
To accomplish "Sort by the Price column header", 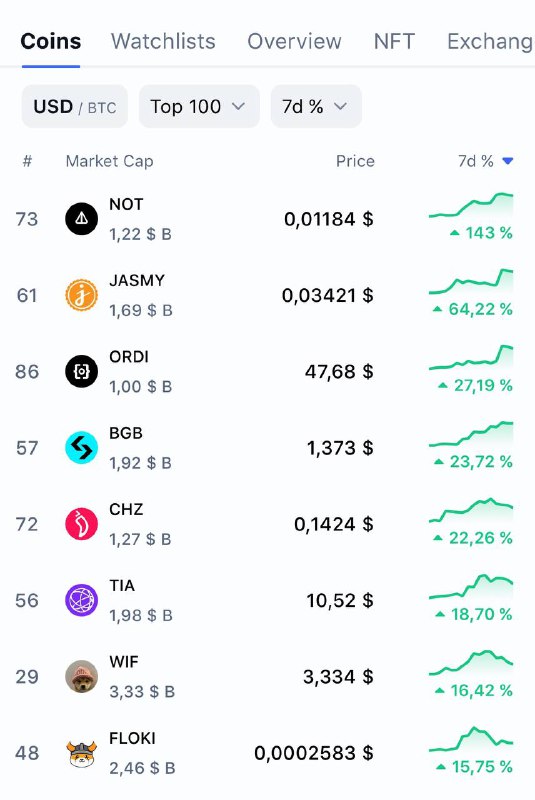I will [355, 161].
